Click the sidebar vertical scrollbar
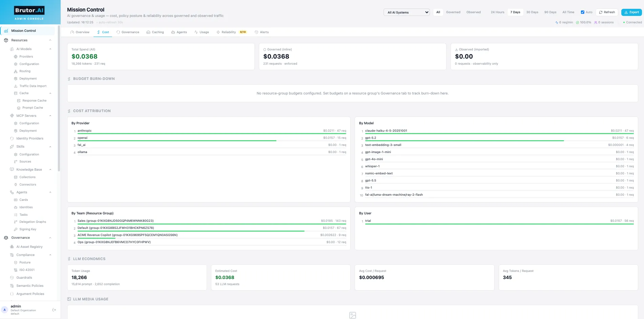Viewport: 644px width, 319px height. [59, 98]
